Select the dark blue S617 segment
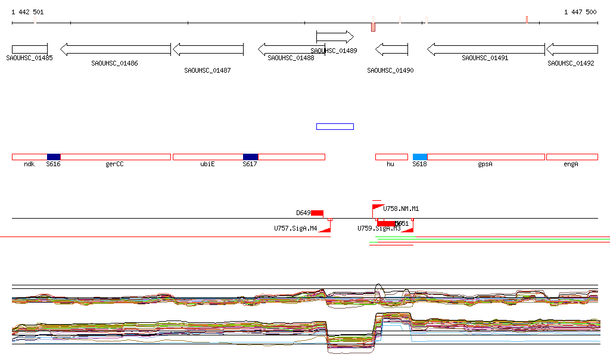 pyautogui.click(x=251, y=157)
